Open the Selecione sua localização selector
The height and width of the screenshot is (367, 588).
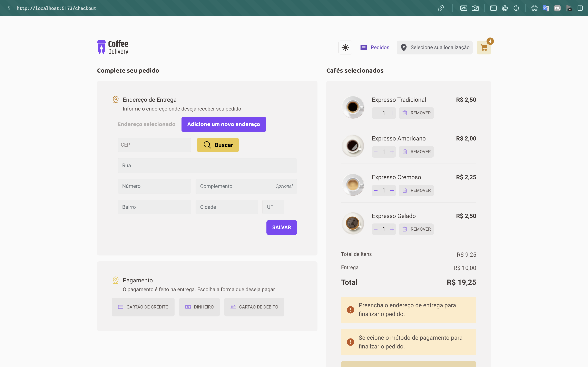pyautogui.click(x=434, y=48)
